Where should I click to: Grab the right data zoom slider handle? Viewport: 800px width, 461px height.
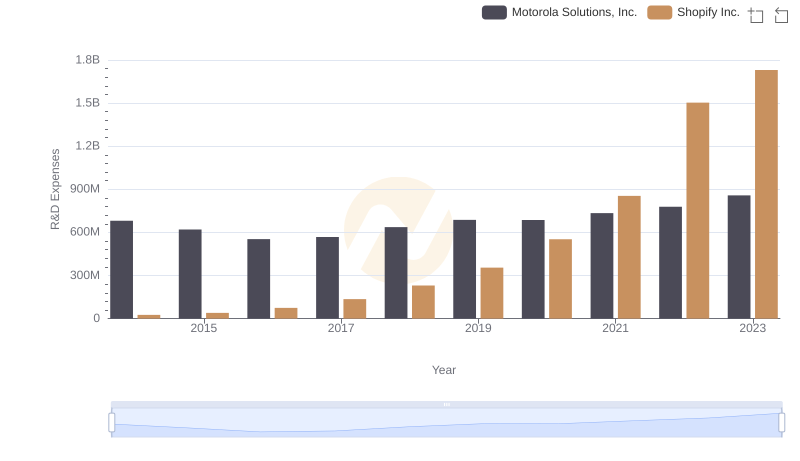[x=781, y=422]
